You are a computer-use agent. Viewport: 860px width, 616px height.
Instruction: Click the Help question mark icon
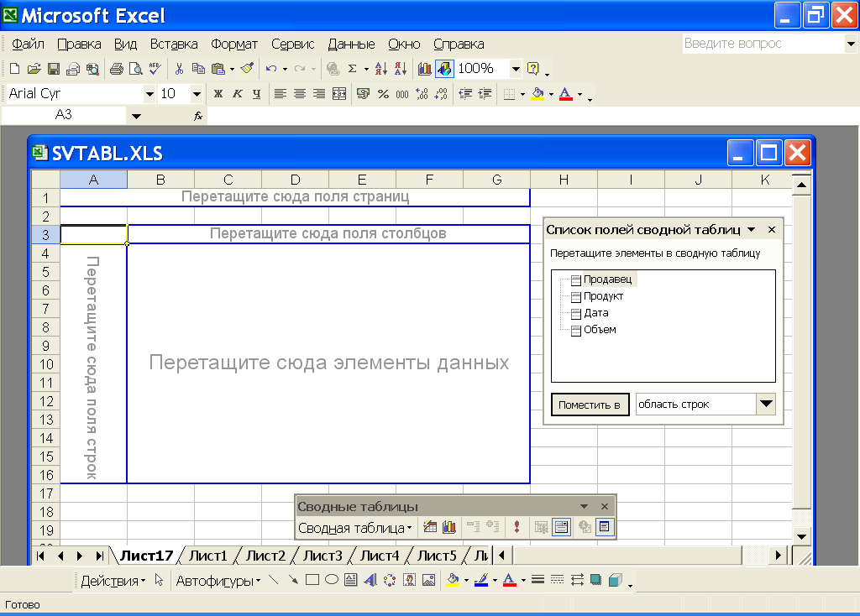532,69
